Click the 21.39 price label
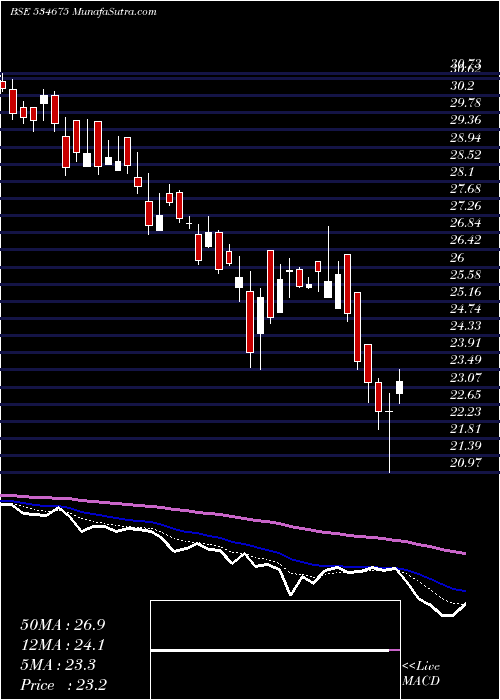The width and height of the screenshot is (500, 700). [465, 446]
